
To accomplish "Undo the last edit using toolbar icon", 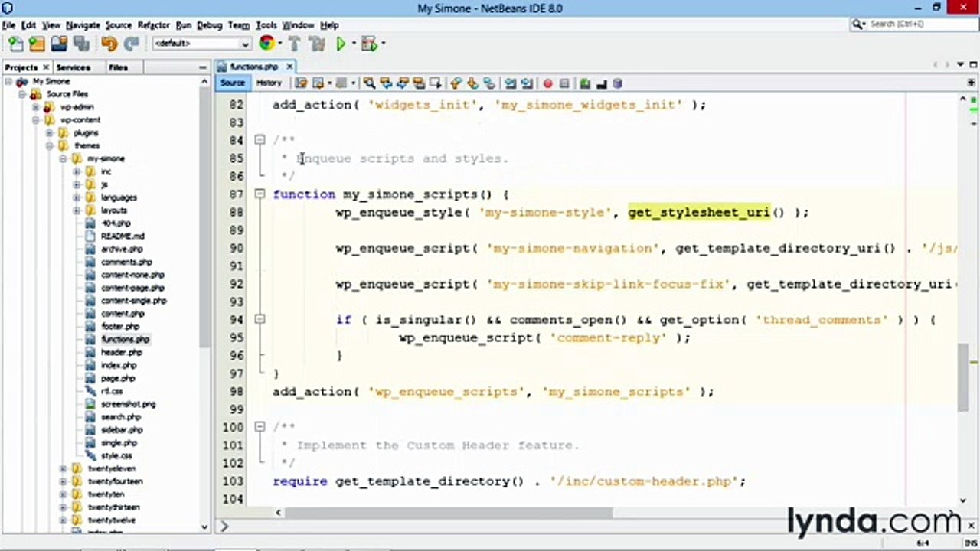I will point(109,44).
